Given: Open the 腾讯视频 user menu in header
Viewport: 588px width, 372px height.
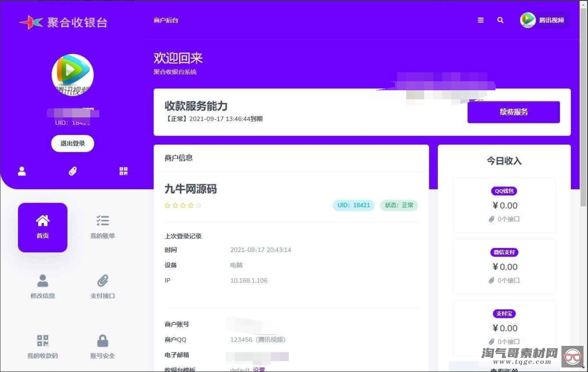Looking at the screenshot, I should [x=544, y=20].
